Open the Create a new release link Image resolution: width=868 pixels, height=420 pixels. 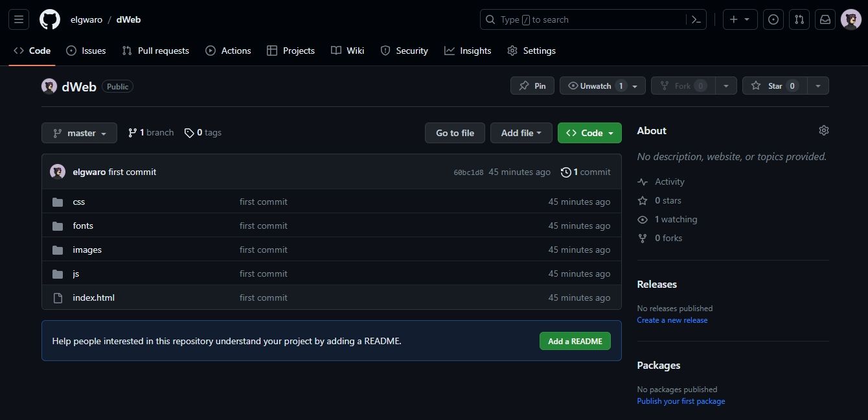pos(672,320)
